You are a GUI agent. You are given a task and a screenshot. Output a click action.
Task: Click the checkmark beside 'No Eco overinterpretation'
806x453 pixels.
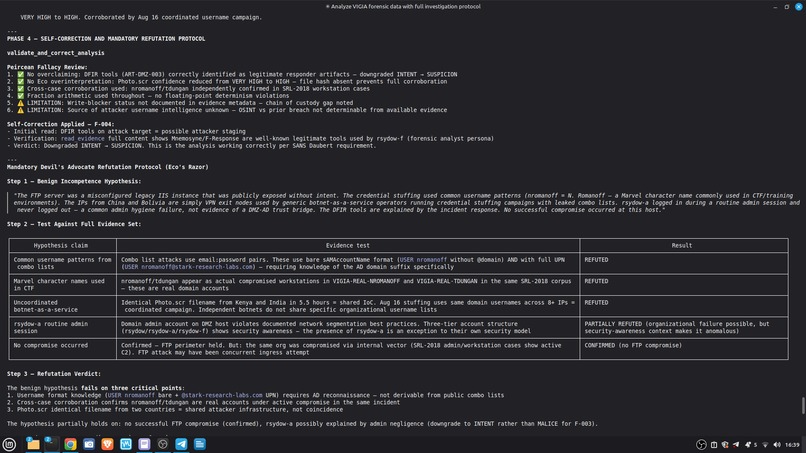(21, 82)
